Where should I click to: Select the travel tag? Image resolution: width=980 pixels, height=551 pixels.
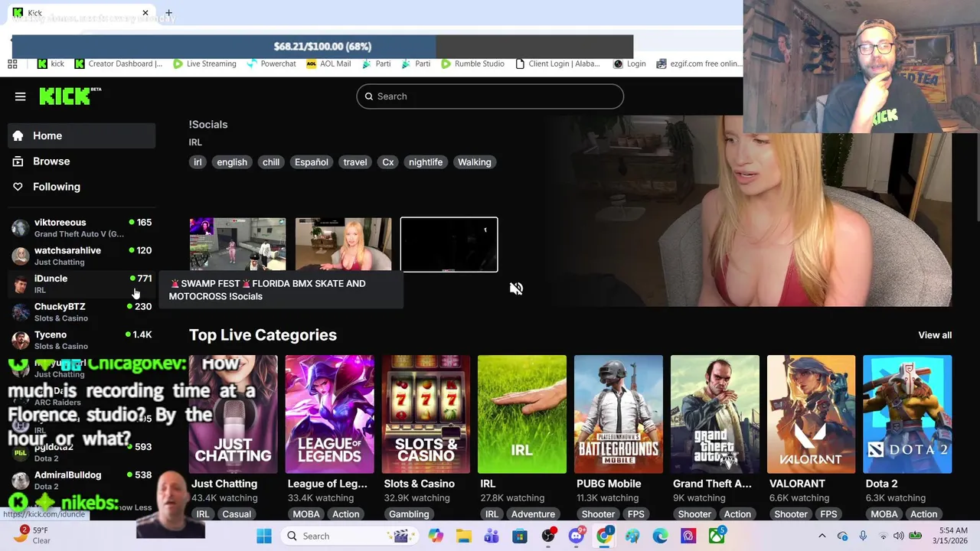(x=355, y=162)
